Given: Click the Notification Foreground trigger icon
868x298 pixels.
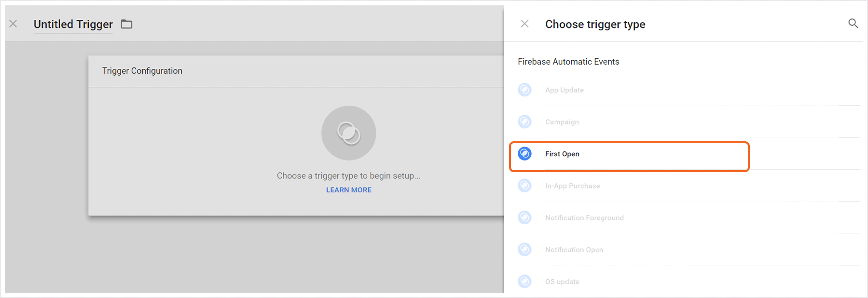Looking at the screenshot, I should [x=524, y=217].
